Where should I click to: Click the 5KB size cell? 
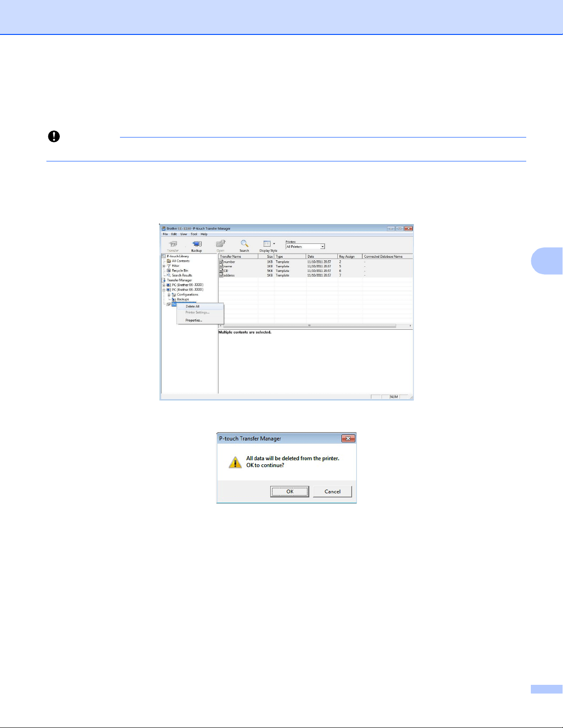pos(270,271)
